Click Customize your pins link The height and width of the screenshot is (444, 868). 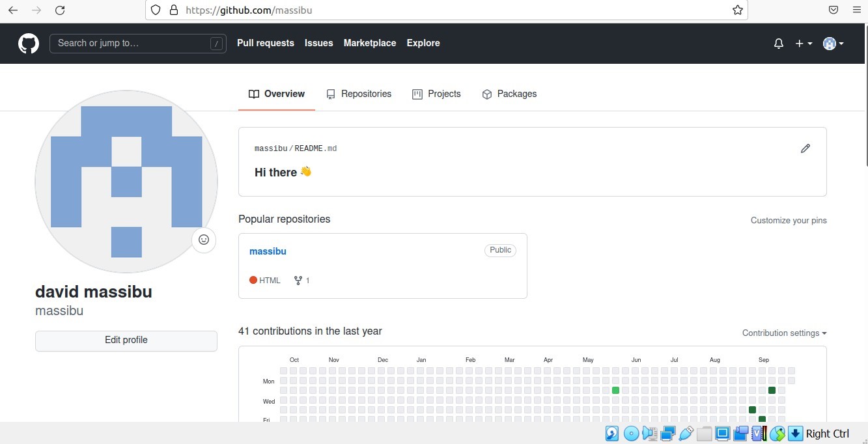pyautogui.click(x=789, y=221)
